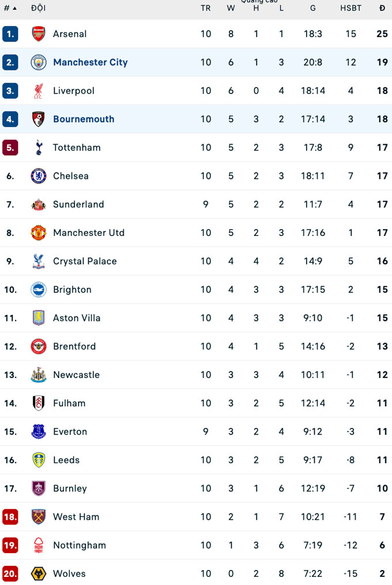Viewport: 392px width, 585px height.
Task: Click the Chelsea club crest icon
Action: 39,176
